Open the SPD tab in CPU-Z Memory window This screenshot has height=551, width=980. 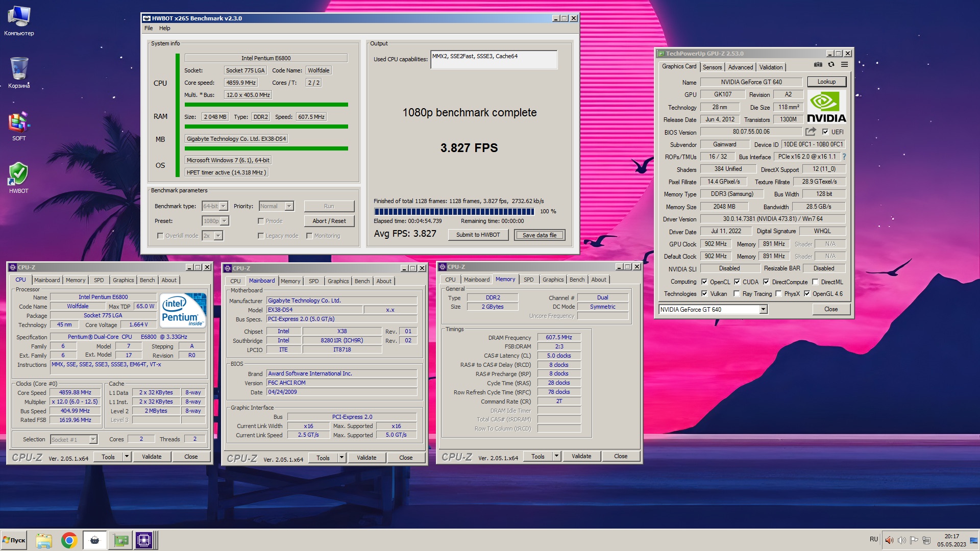click(528, 280)
